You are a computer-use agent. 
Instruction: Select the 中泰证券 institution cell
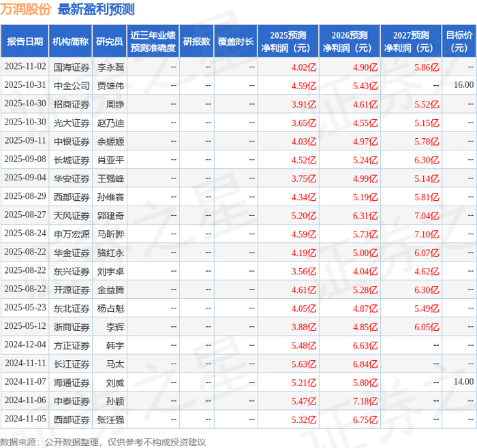point(72,400)
